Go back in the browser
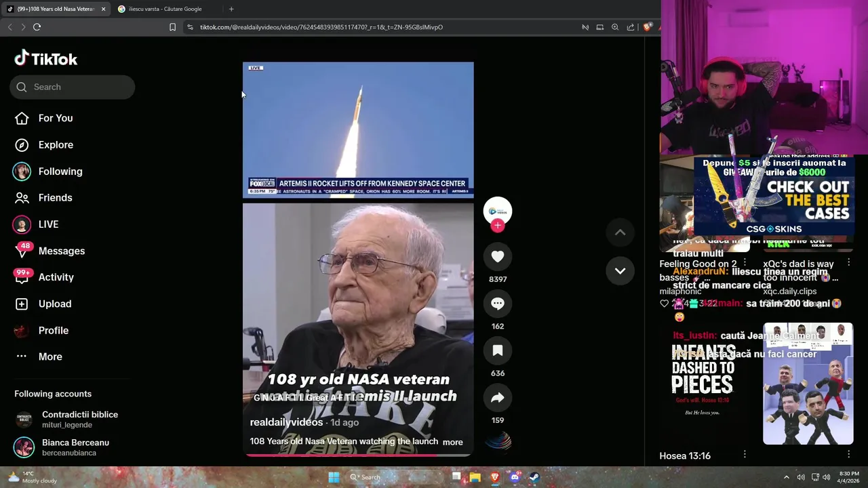Viewport: 868px width, 488px height. pos(9,27)
